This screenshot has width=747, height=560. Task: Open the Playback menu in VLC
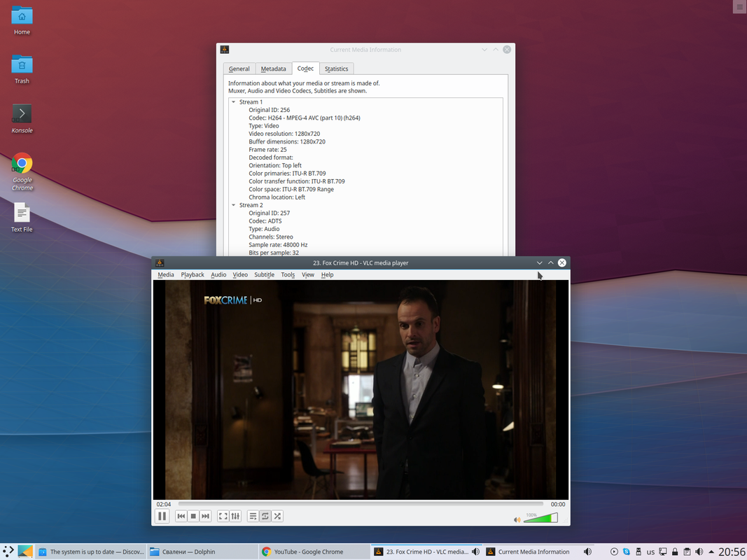click(x=193, y=275)
